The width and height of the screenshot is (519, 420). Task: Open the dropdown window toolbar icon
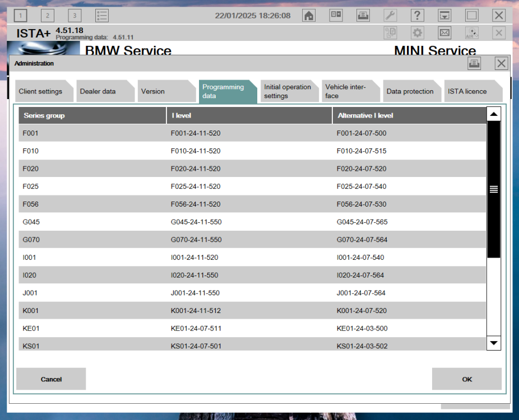click(444, 16)
